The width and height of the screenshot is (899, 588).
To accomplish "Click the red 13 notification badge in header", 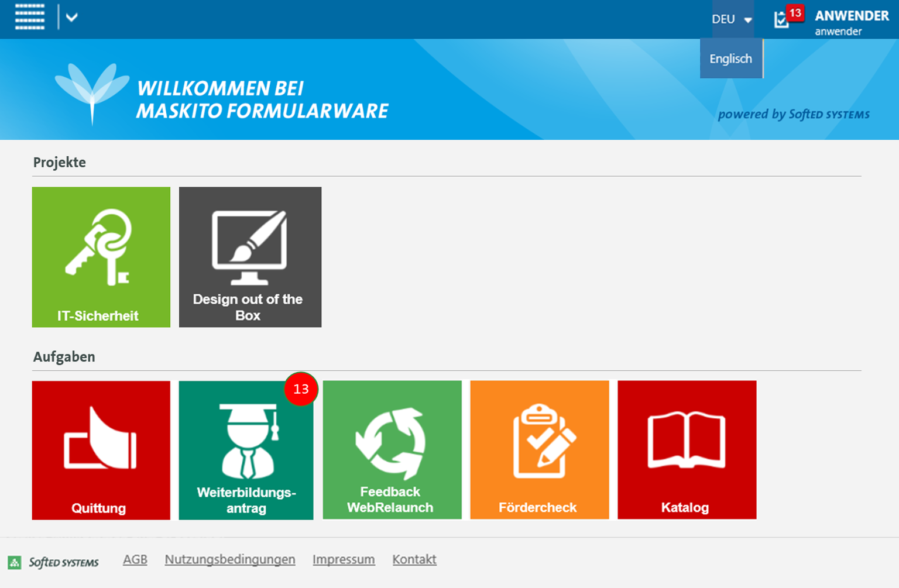I will click(x=795, y=13).
